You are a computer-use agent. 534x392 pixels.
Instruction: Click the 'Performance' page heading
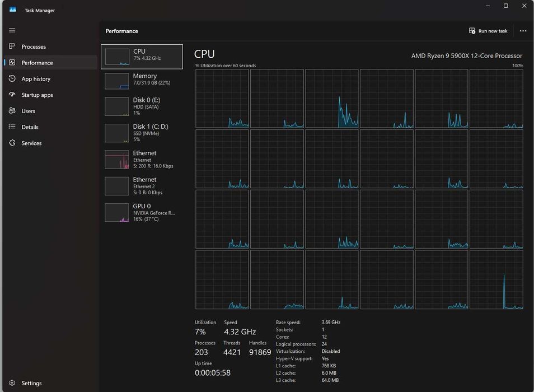tap(121, 31)
